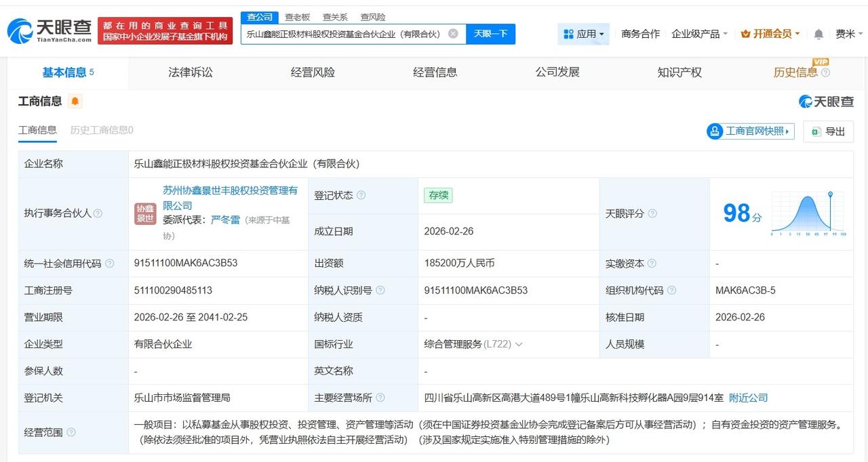Expand 综合管理服务 (L722) industry chevron
Viewport: 868px width, 462px height.
tap(519, 344)
